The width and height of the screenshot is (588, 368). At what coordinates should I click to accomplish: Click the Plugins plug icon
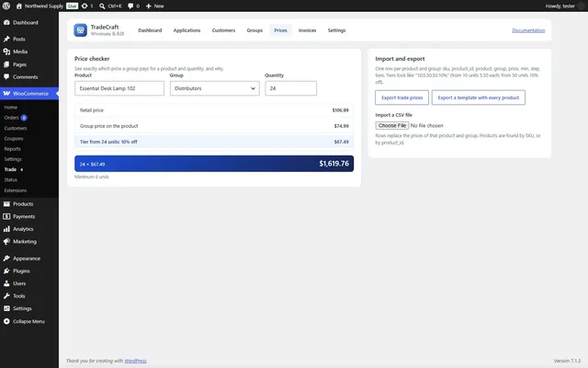pyautogui.click(x=6, y=270)
